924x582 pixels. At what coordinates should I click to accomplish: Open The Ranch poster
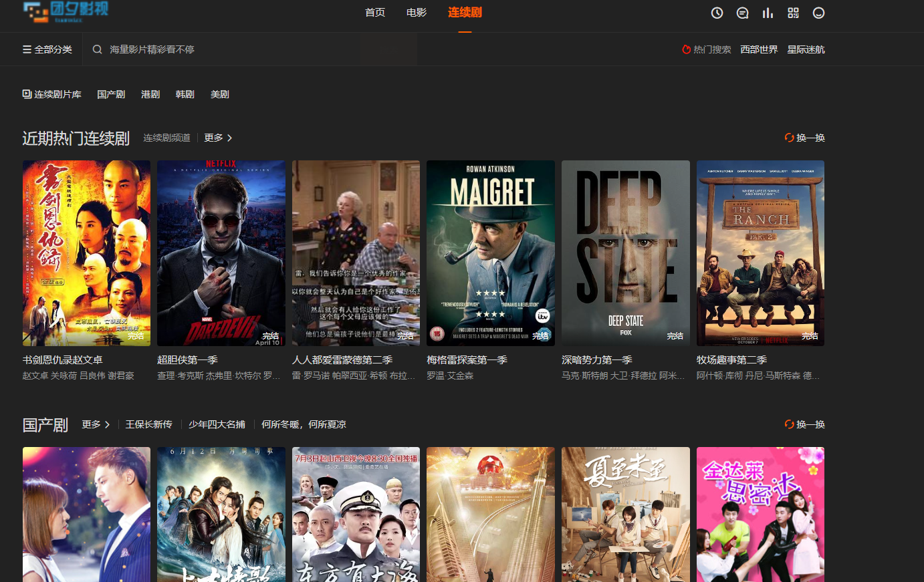tap(760, 253)
